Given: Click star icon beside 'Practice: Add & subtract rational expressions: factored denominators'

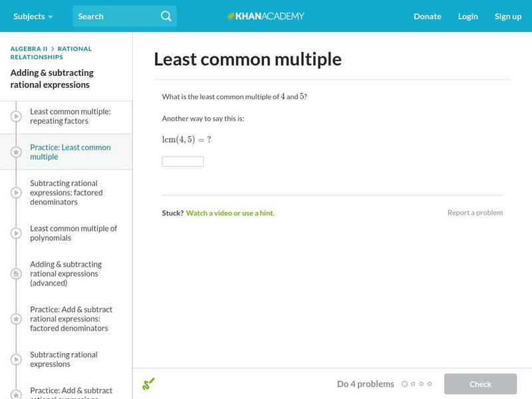Looking at the screenshot, I should tap(16, 319).
